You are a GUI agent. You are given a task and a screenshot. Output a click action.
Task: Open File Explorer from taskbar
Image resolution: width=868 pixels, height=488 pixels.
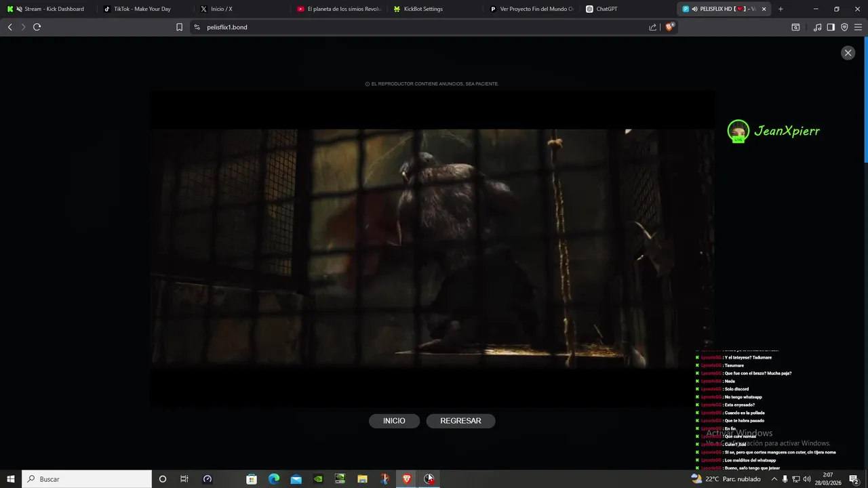(x=363, y=479)
